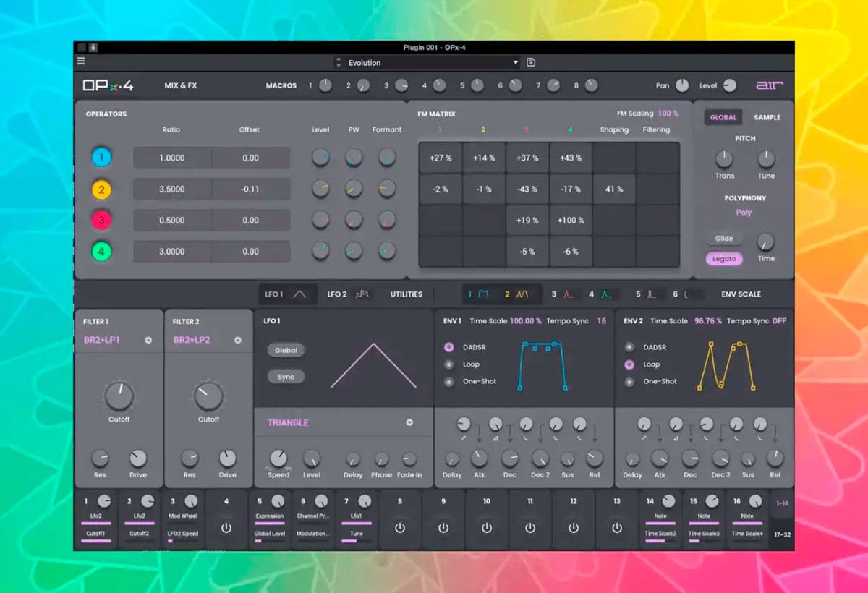Click the FM Scaling 100 % value
Image resolution: width=868 pixels, height=593 pixels.
668,114
